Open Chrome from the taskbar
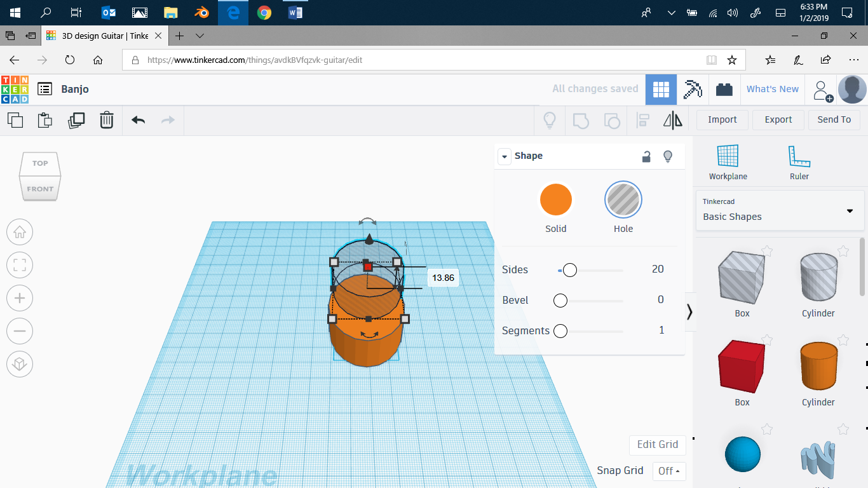Image resolution: width=868 pixels, height=488 pixels. click(264, 13)
